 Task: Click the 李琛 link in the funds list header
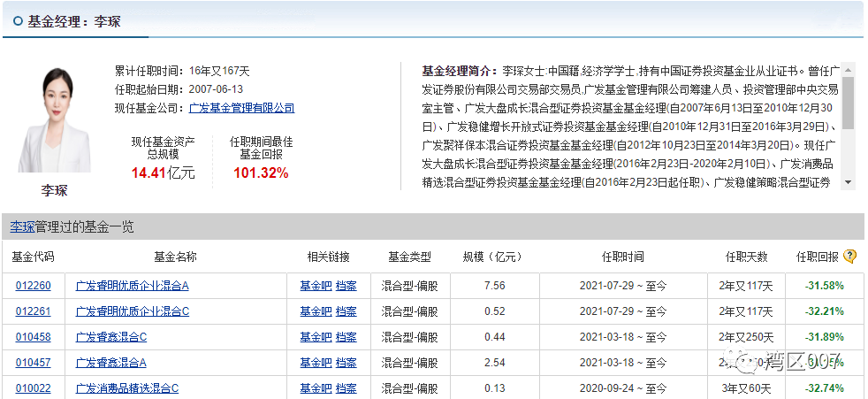(x=22, y=226)
